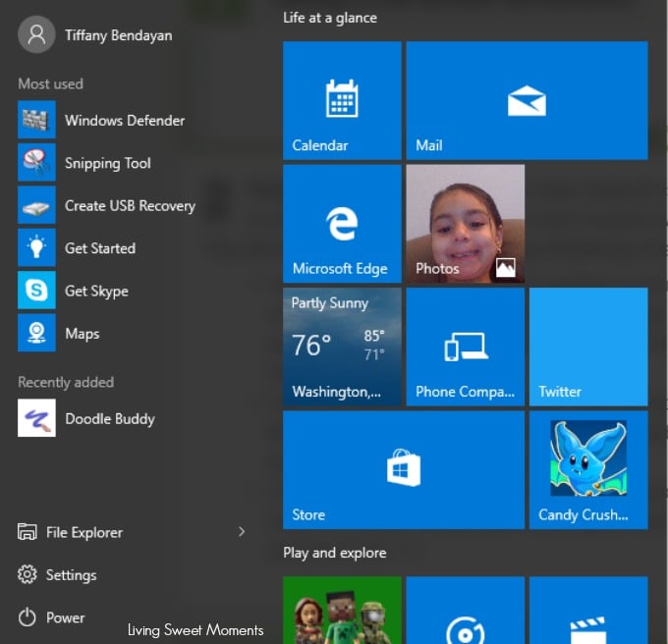The width and height of the screenshot is (668, 644).
Task: Open Get Started lightbulb icon
Action: (36, 247)
